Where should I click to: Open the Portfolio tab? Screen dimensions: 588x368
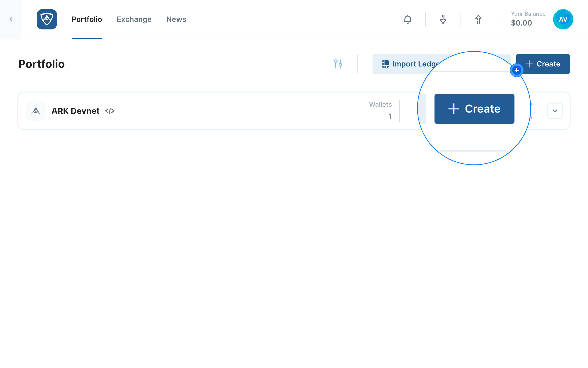pos(87,19)
